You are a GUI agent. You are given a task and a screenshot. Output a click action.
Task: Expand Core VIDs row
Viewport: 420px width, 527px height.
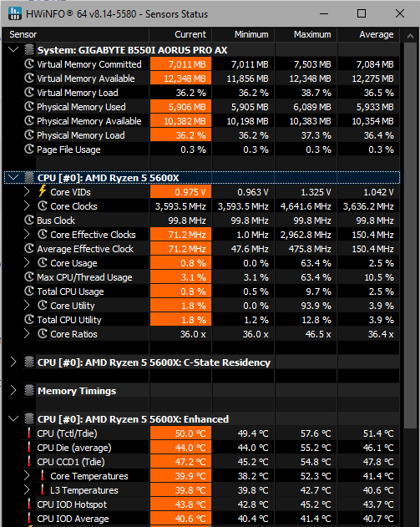pos(27,191)
